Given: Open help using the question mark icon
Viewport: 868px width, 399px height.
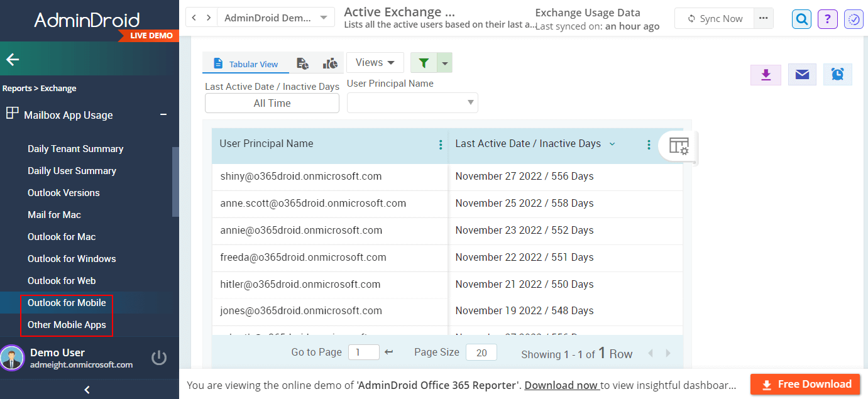Looking at the screenshot, I should point(827,19).
